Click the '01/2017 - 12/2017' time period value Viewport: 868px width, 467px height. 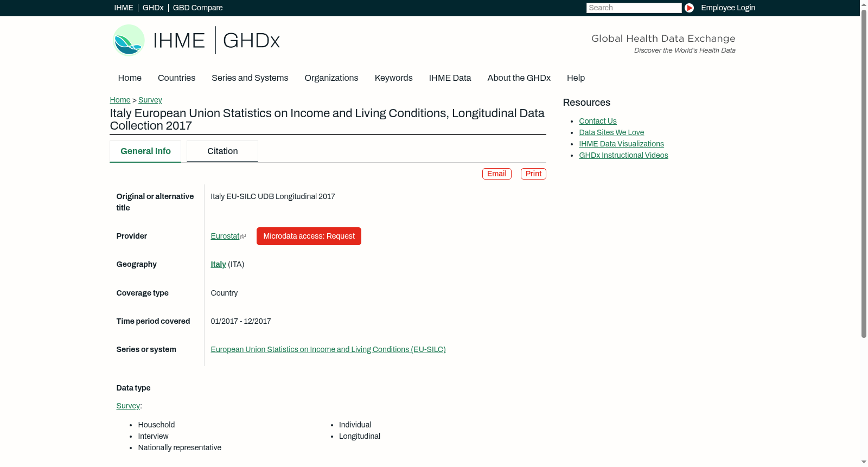[x=241, y=321]
